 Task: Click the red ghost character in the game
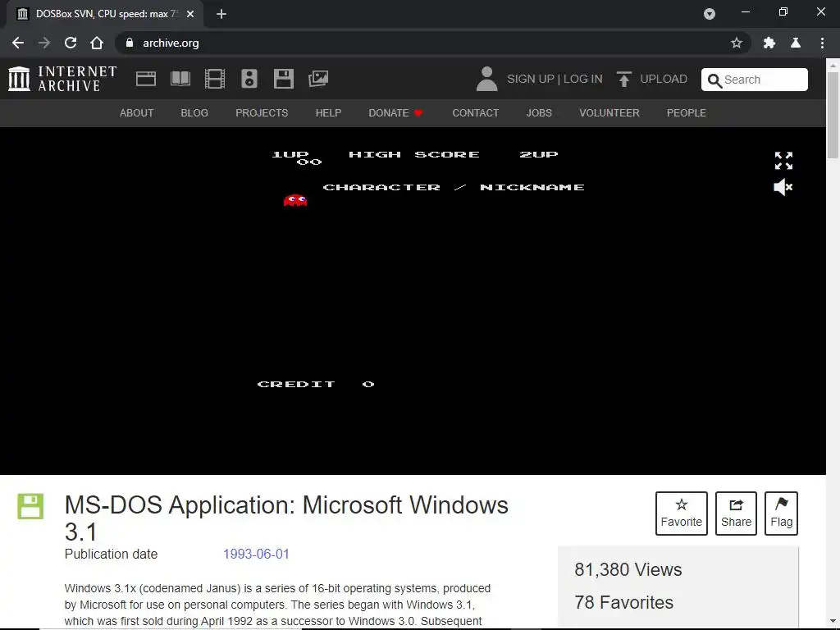(x=295, y=200)
